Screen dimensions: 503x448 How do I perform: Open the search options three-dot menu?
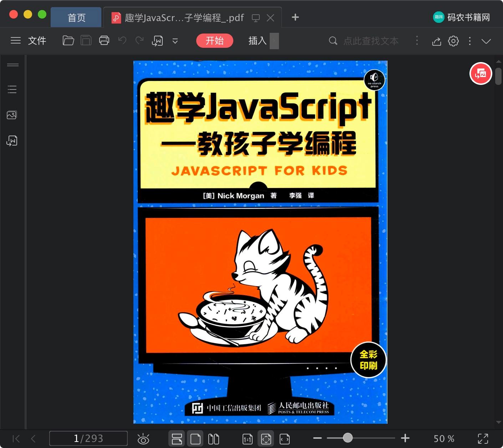(417, 41)
